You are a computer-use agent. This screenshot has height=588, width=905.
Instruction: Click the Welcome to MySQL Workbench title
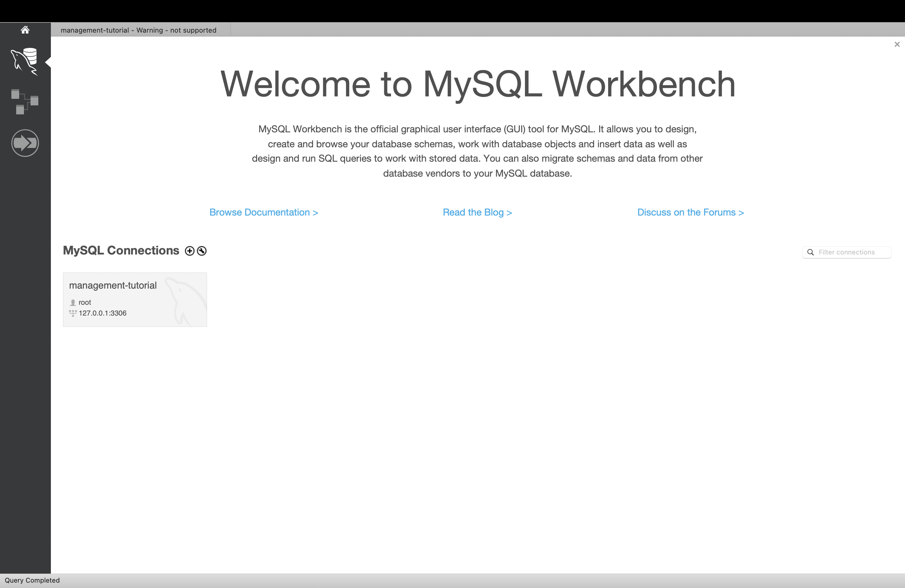478,84
